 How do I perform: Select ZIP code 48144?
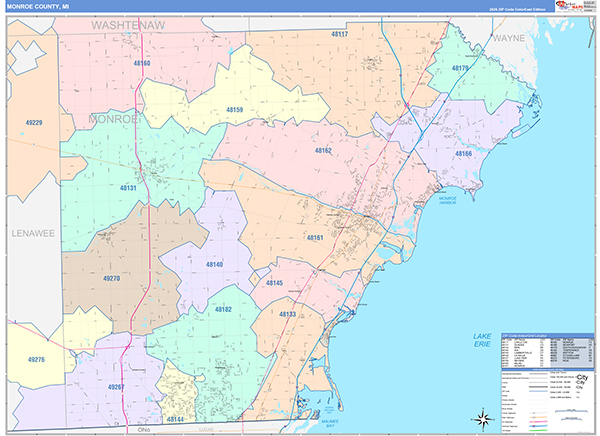[x=175, y=420]
